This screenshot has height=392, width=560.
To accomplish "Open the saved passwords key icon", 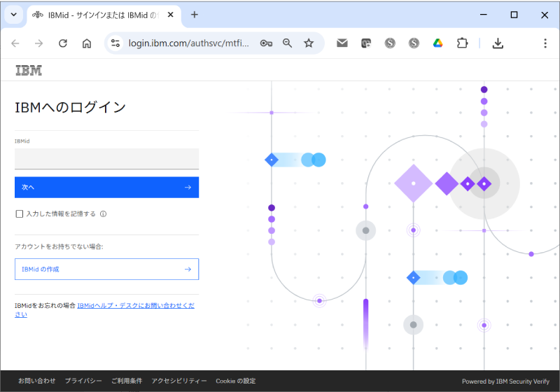I will pyautogui.click(x=266, y=43).
